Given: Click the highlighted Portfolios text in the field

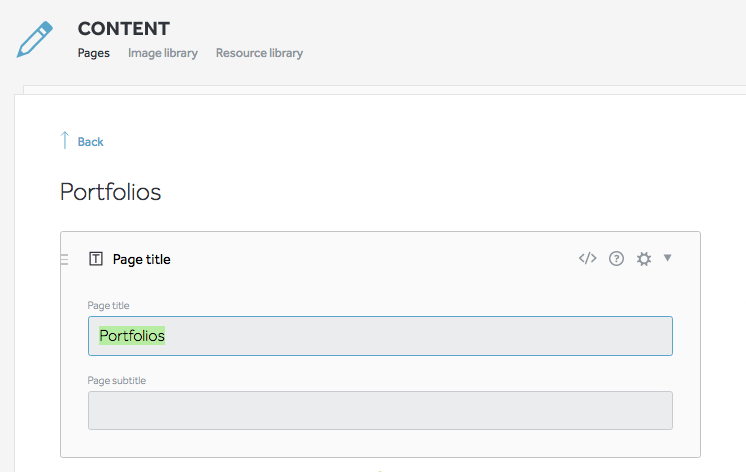Looking at the screenshot, I should click(132, 336).
